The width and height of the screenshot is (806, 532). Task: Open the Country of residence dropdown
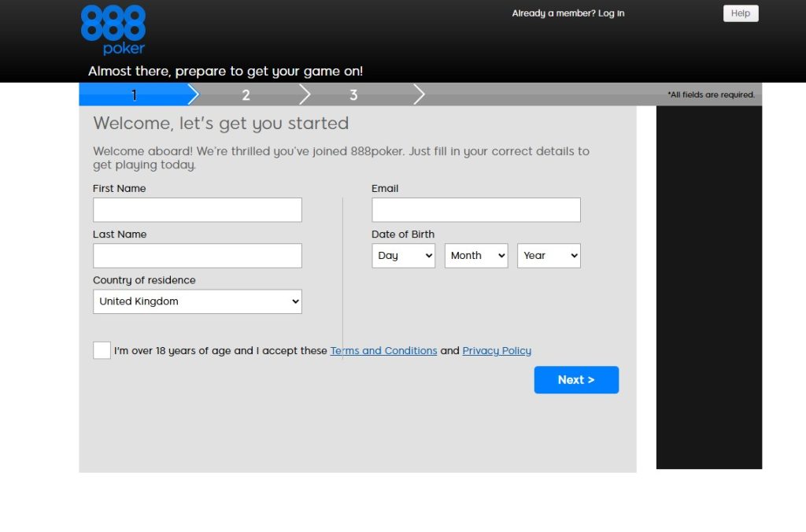click(198, 301)
